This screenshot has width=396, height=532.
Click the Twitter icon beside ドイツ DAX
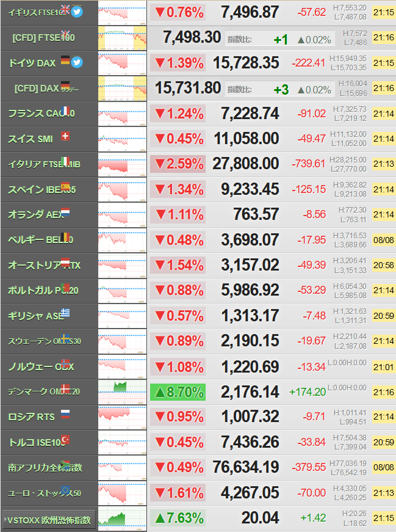pyautogui.click(x=77, y=62)
